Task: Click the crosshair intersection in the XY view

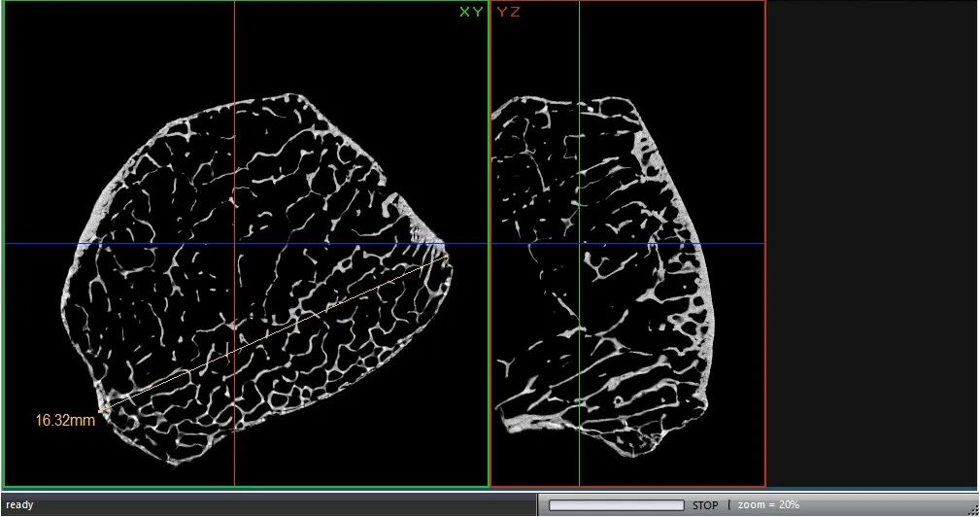Action: pos(234,244)
